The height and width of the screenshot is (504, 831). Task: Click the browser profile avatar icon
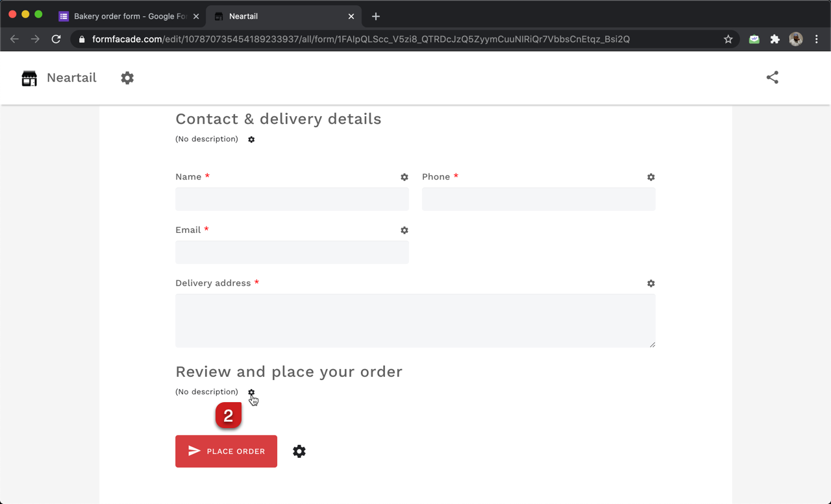pyautogui.click(x=796, y=39)
